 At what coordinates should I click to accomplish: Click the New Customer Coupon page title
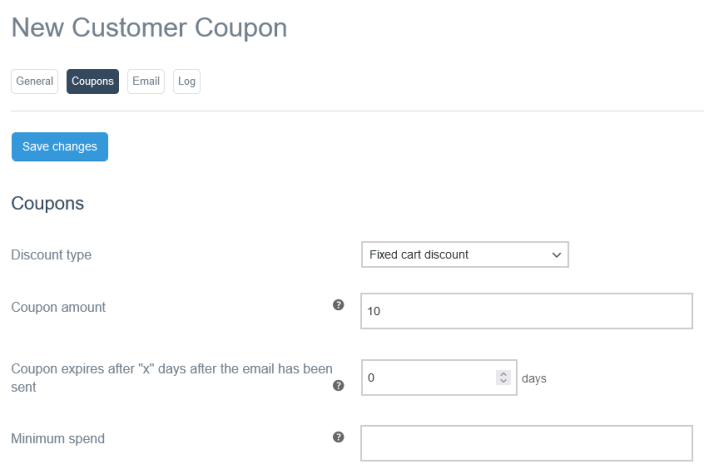149,28
